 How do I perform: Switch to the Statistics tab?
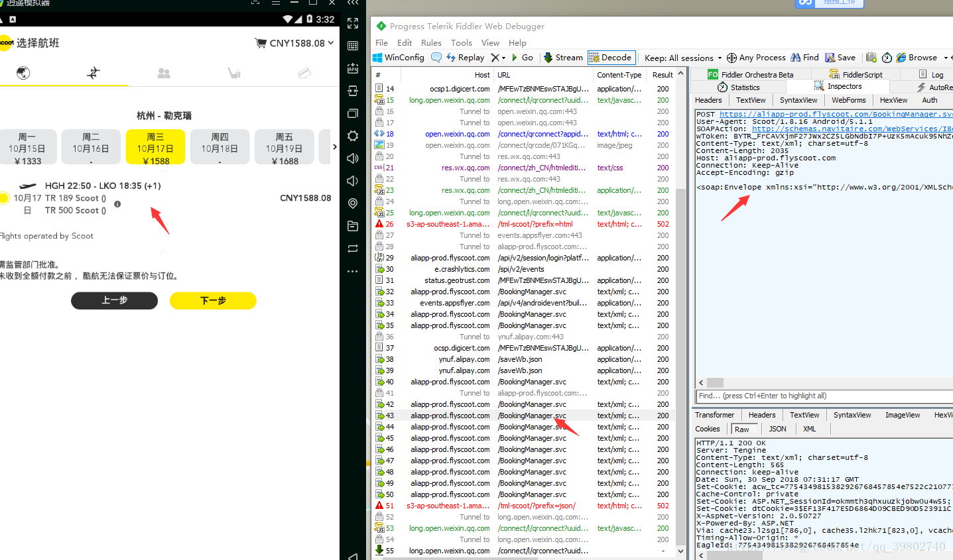[x=739, y=87]
